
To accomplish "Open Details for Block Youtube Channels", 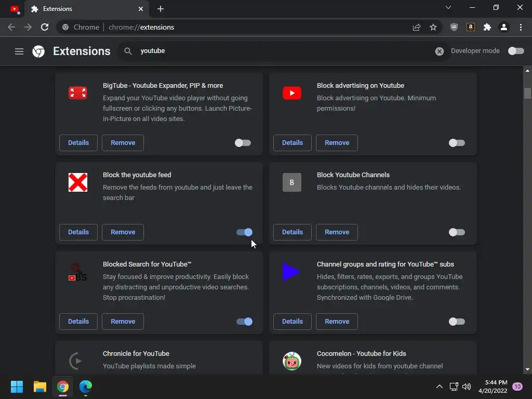I will click(x=292, y=232).
